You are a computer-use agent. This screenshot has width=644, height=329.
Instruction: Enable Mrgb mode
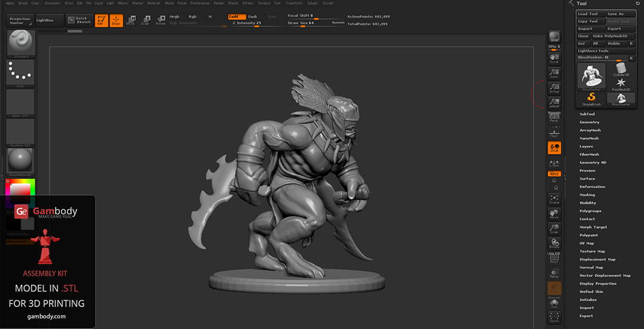point(177,16)
